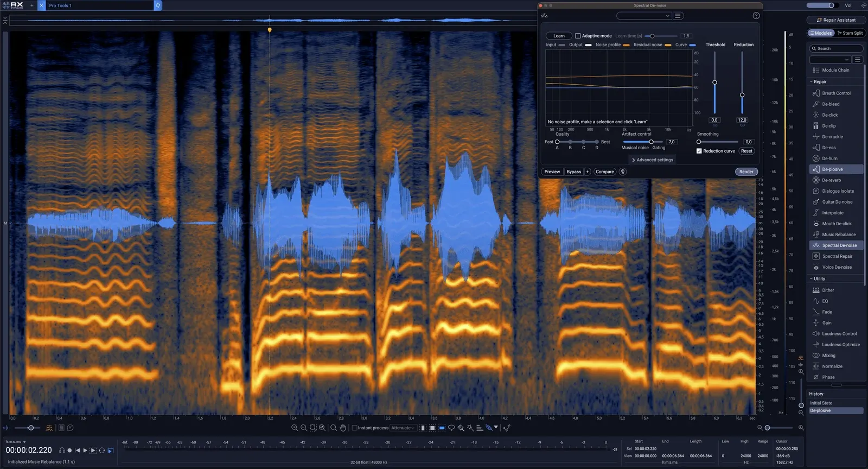Open the De-clip module

836,126
